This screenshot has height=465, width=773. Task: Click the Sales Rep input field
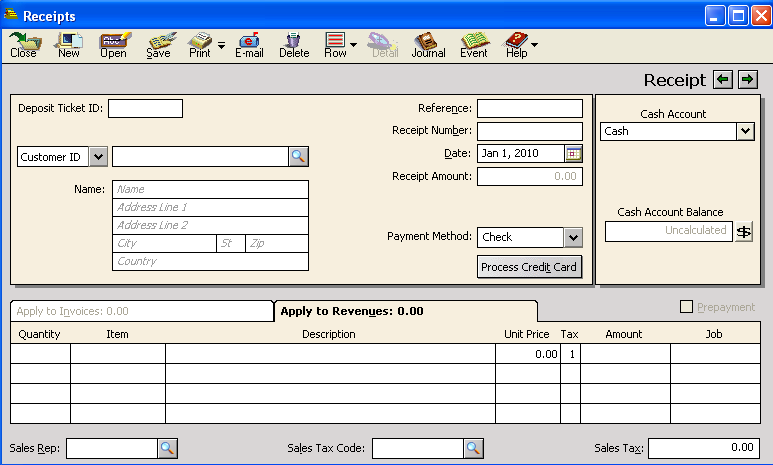pyautogui.click(x=112, y=448)
